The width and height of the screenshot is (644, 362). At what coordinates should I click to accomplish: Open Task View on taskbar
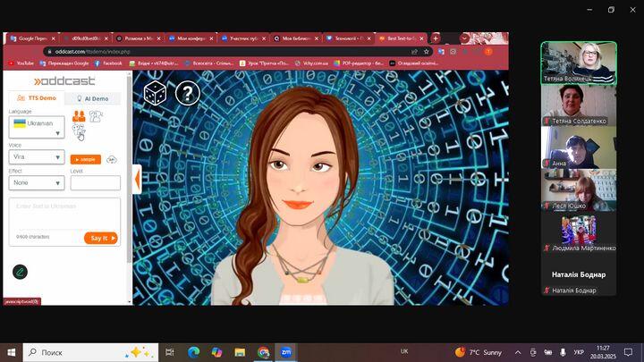click(169, 352)
